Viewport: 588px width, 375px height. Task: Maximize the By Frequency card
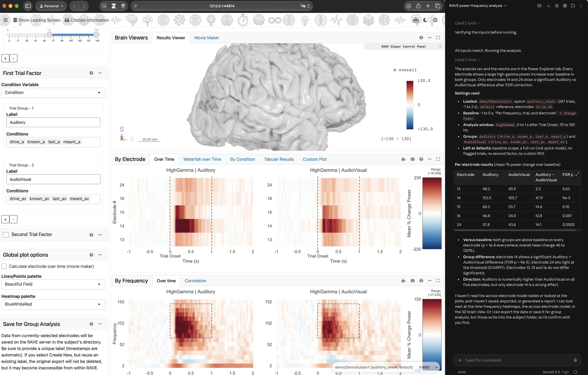438,281
